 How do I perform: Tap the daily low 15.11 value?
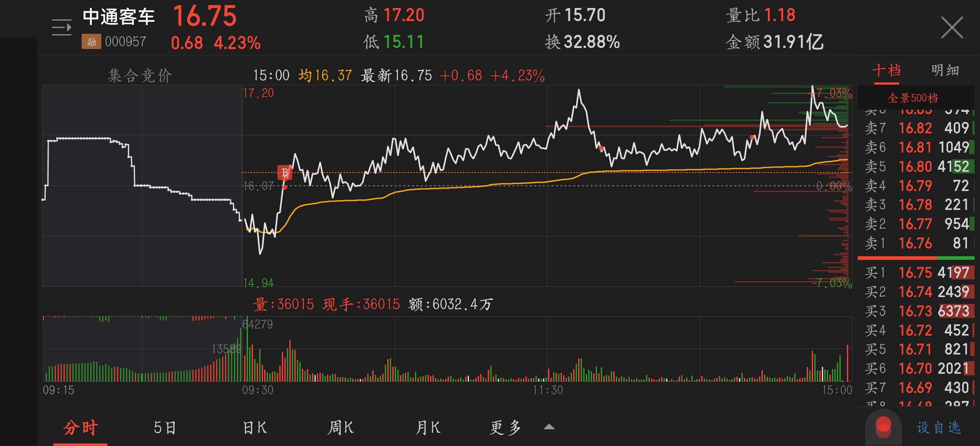pos(404,42)
